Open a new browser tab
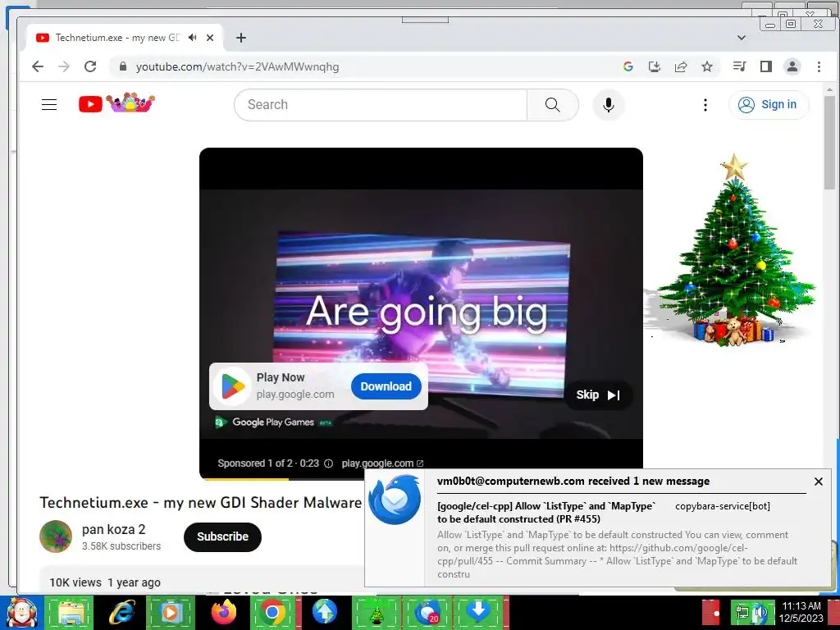Screen dimensions: 840x630 tap(241, 38)
